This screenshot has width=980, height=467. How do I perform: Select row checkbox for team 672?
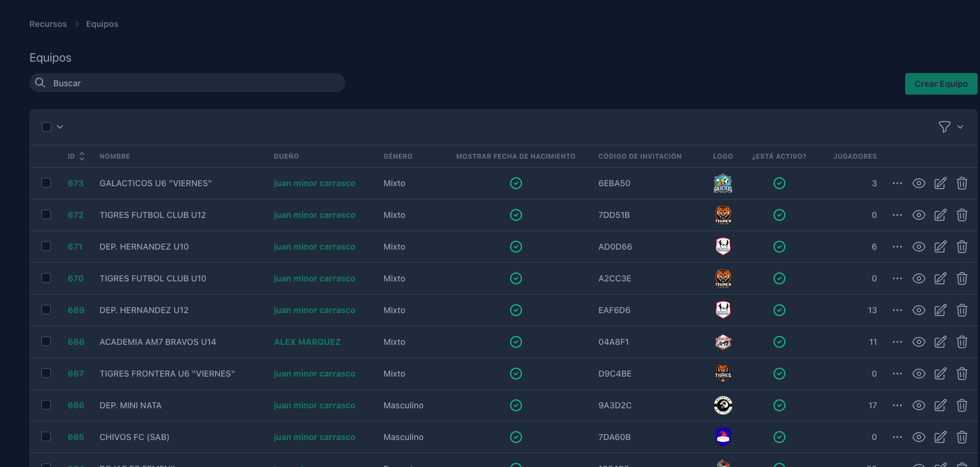click(46, 214)
